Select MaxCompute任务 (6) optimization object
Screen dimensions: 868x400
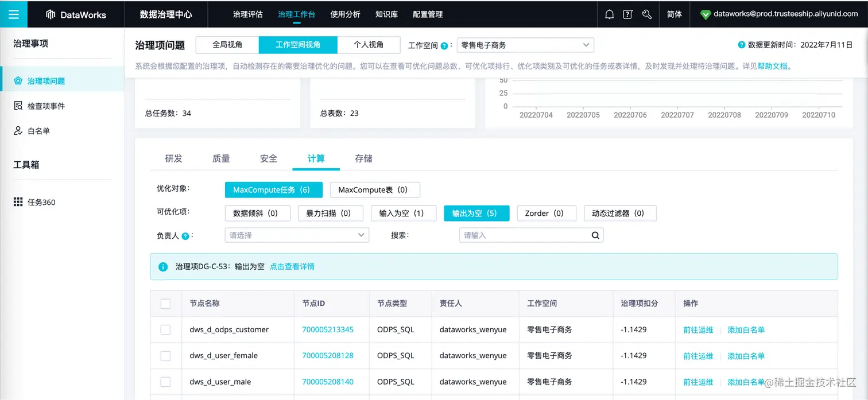(274, 190)
